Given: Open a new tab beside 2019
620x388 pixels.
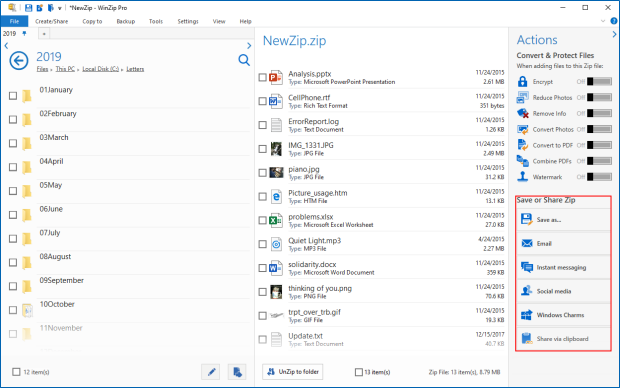Looking at the screenshot, I should pyautogui.click(x=44, y=34).
